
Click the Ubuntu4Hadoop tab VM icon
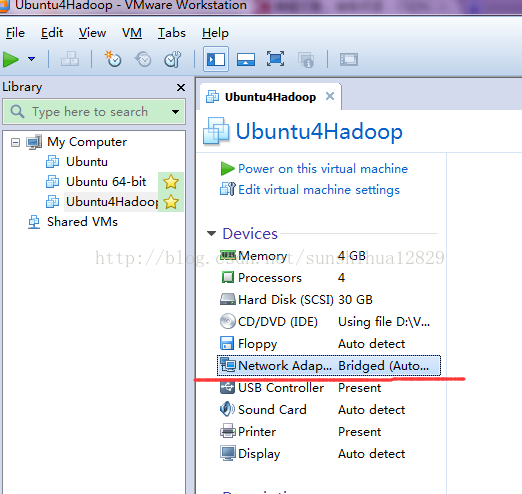[212, 97]
